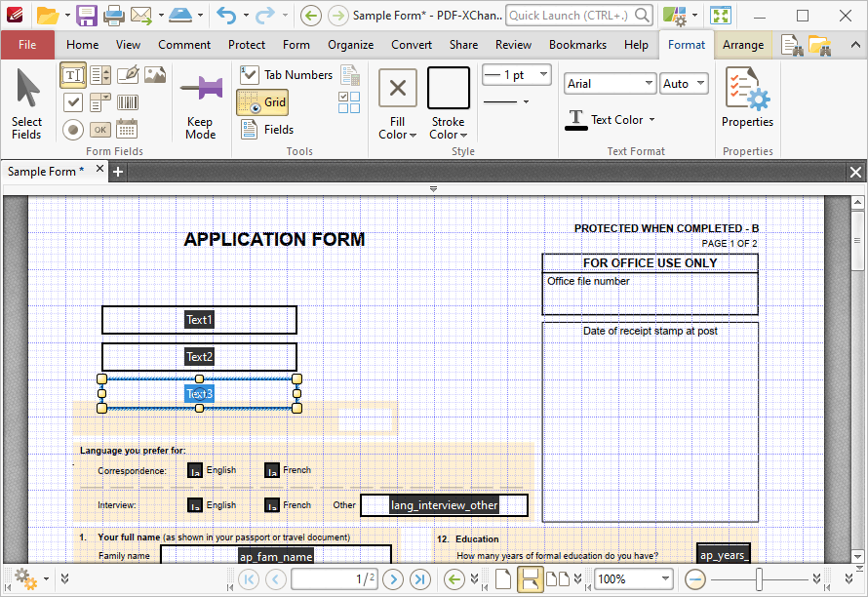Select the Radio Button field tool

point(73,130)
